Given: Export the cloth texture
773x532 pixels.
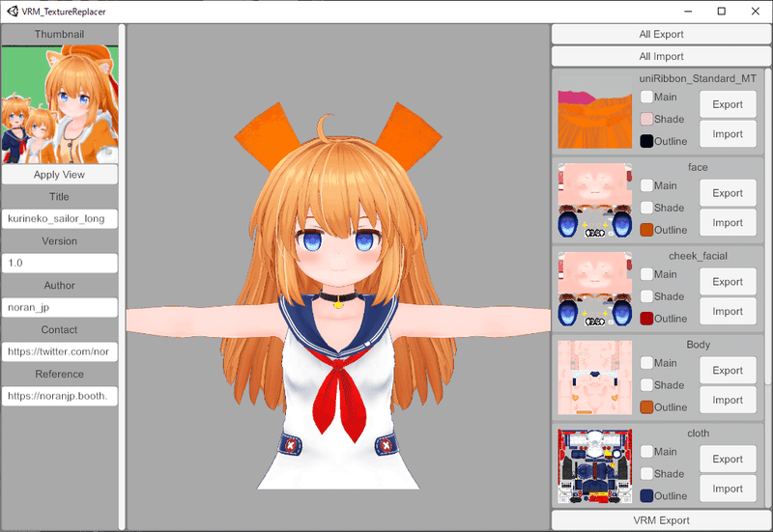Looking at the screenshot, I should [x=728, y=459].
